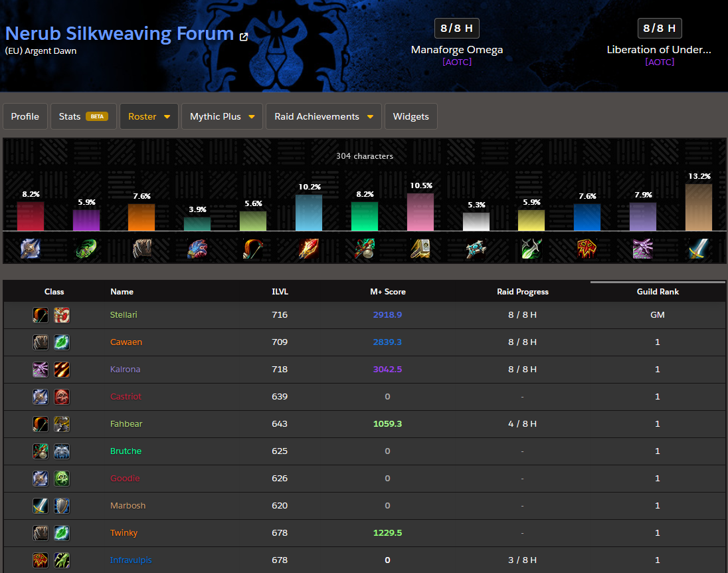Viewport: 728px width, 573px height.
Task: Click Kalrona's spec icon
Action: coord(62,370)
